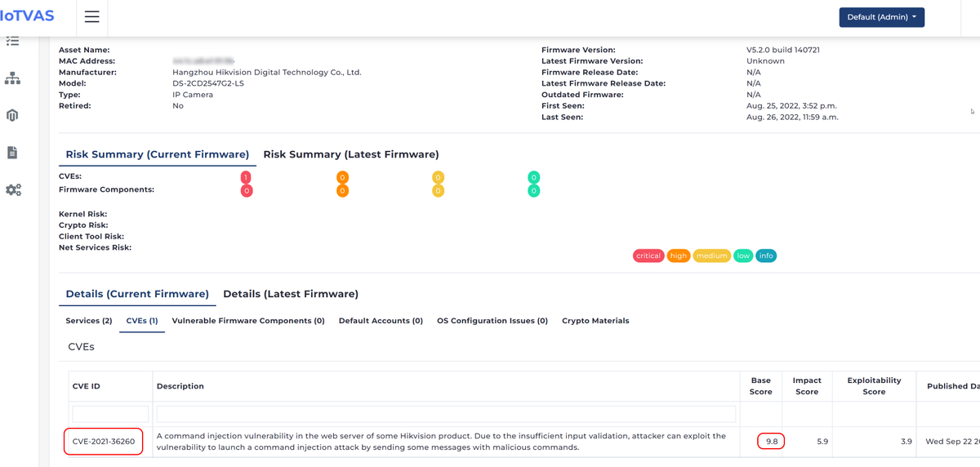Open the document reports sidebar icon

tap(12, 153)
